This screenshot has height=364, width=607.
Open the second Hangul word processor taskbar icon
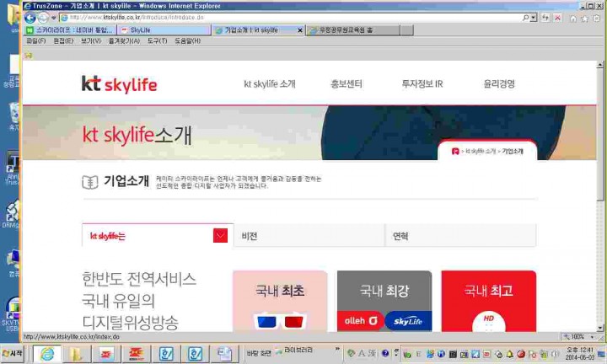pos(195,354)
